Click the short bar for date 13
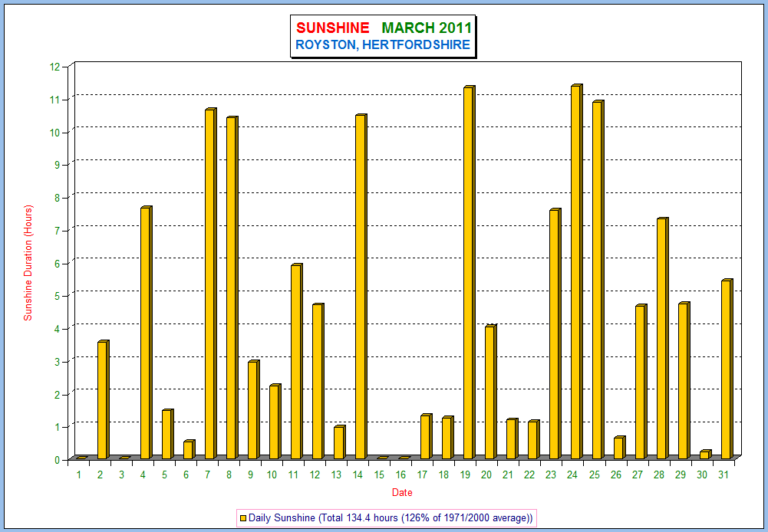Image resolution: width=768 pixels, height=532 pixels. tap(339, 442)
